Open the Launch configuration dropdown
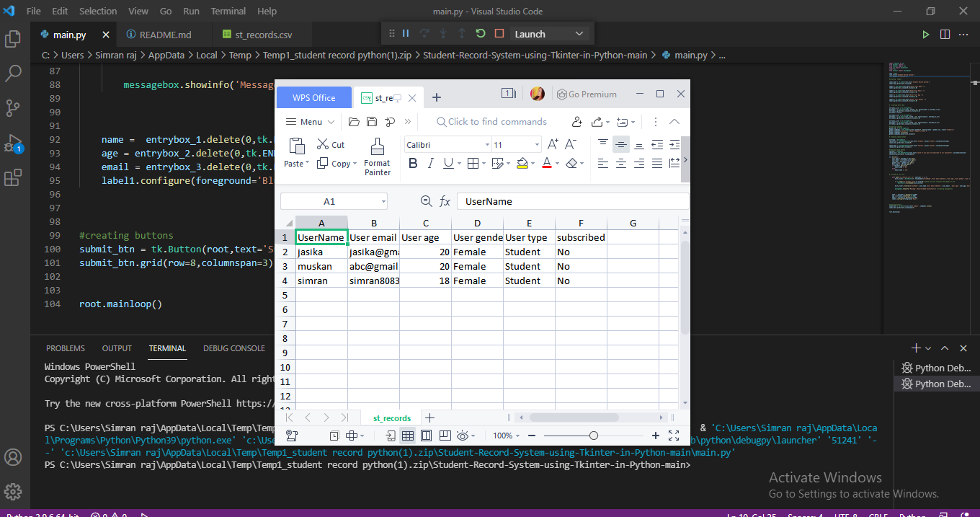The width and height of the screenshot is (980, 517). pyautogui.click(x=549, y=34)
